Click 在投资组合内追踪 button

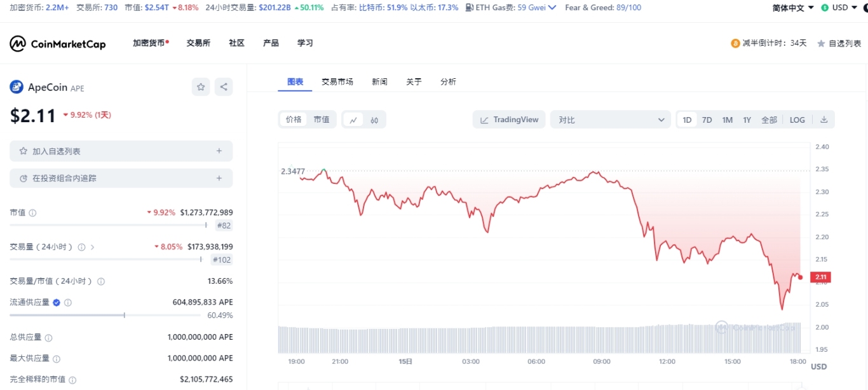point(121,178)
